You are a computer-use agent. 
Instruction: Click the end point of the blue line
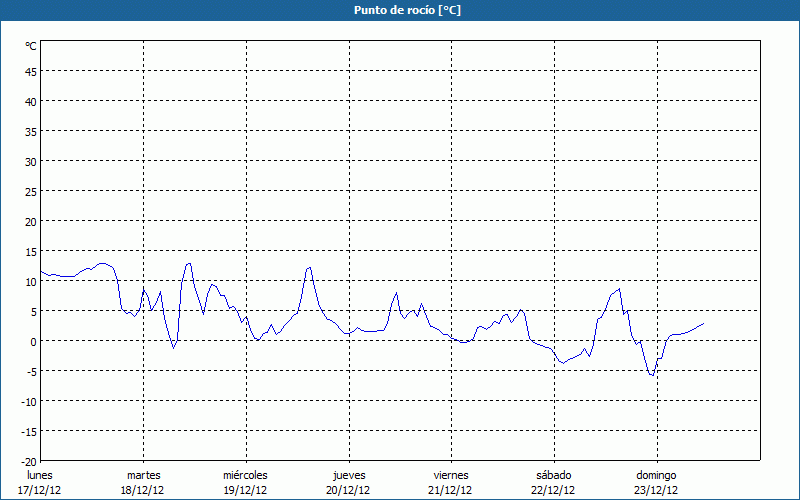[704, 323]
